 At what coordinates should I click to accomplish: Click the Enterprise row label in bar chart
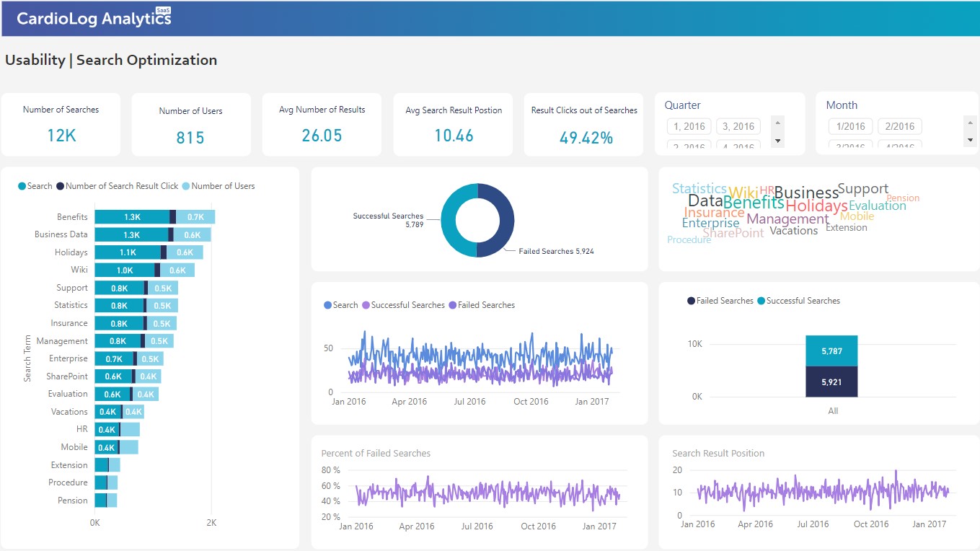point(69,358)
